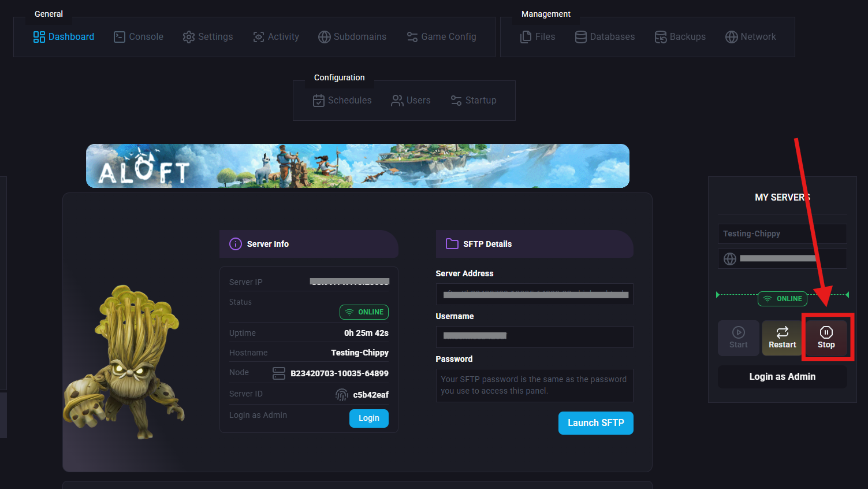Click the Server Info circle icon
The image size is (868, 489).
point(236,244)
